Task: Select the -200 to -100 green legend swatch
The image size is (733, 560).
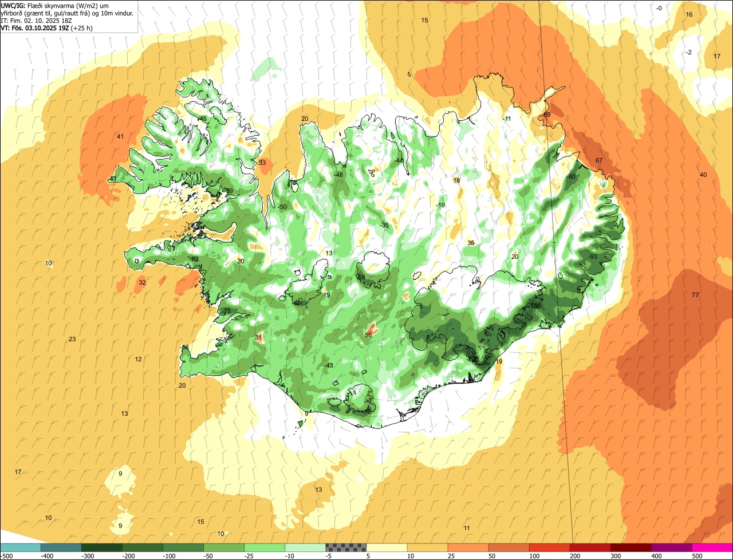Action: click(x=142, y=548)
